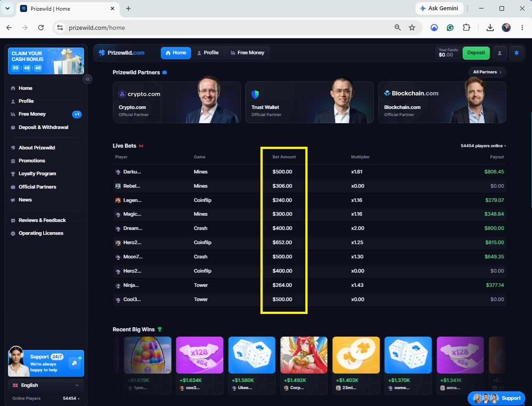Open the +$1.634K x128 win card
This screenshot has width=532, height=406.
point(200,365)
